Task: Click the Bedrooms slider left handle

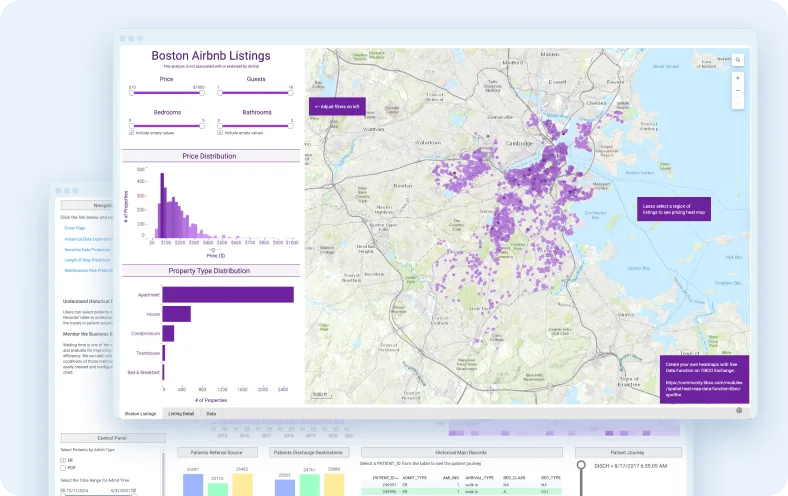Action: tap(132, 126)
